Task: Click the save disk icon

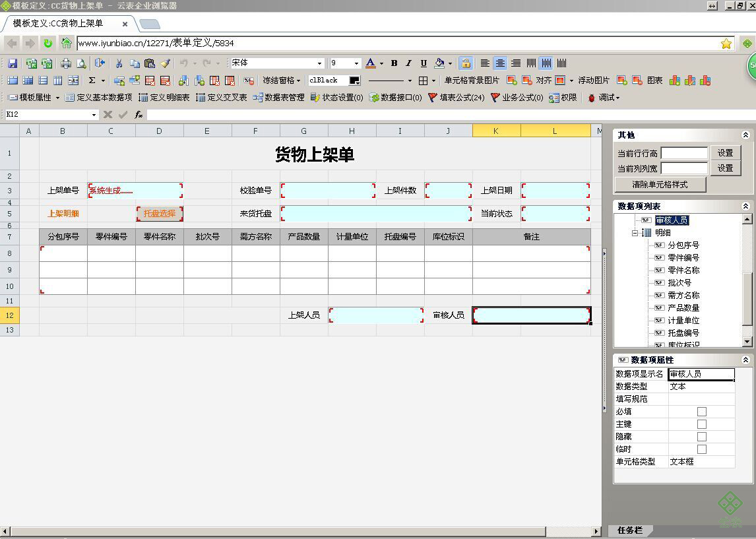Action: [13, 63]
